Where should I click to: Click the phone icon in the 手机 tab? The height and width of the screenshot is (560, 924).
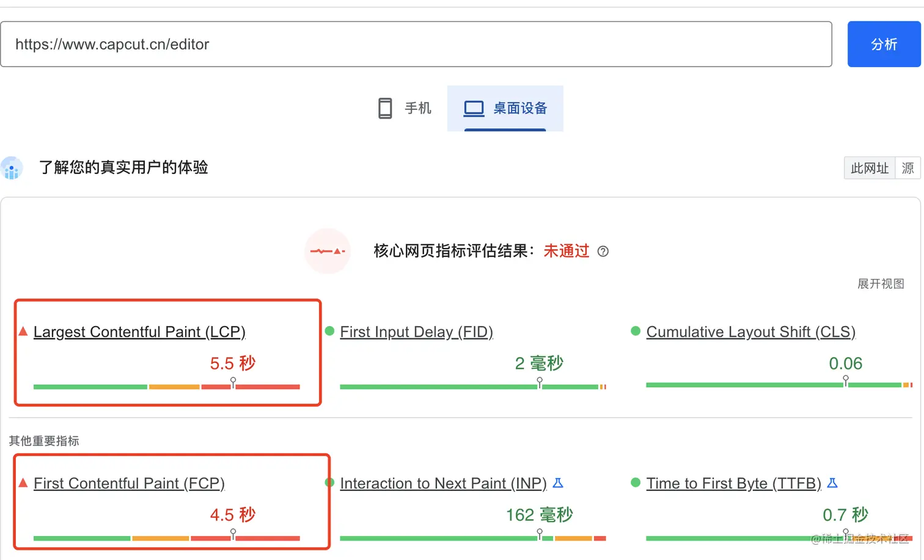point(385,108)
